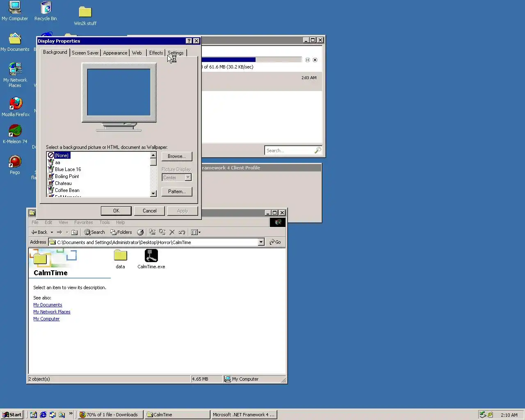
Task: Click the Move To toolbar icon
Action: click(x=152, y=232)
